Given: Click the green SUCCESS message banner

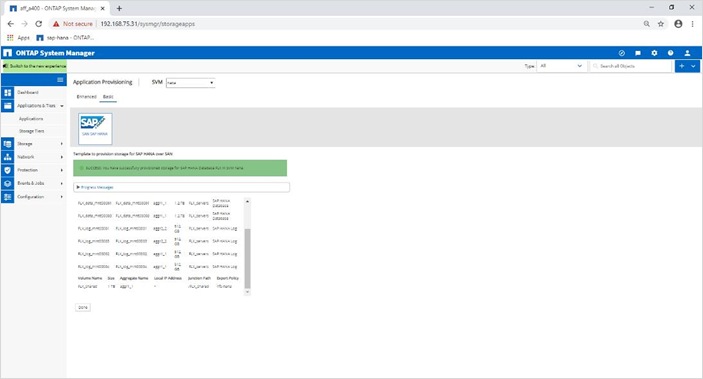Looking at the screenshot, I should [x=180, y=168].
